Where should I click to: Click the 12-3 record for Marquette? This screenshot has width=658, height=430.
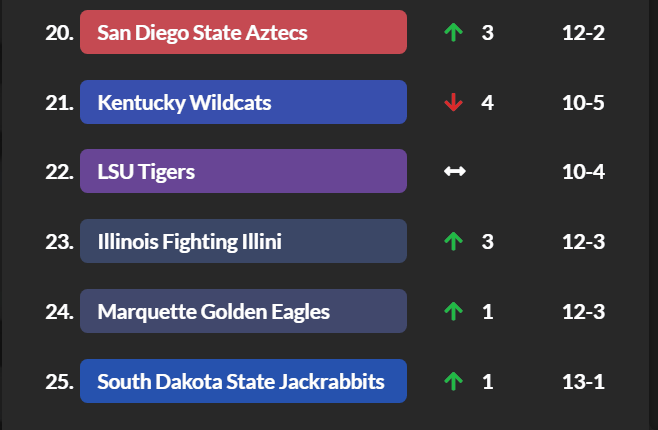[x=584, y=312]
